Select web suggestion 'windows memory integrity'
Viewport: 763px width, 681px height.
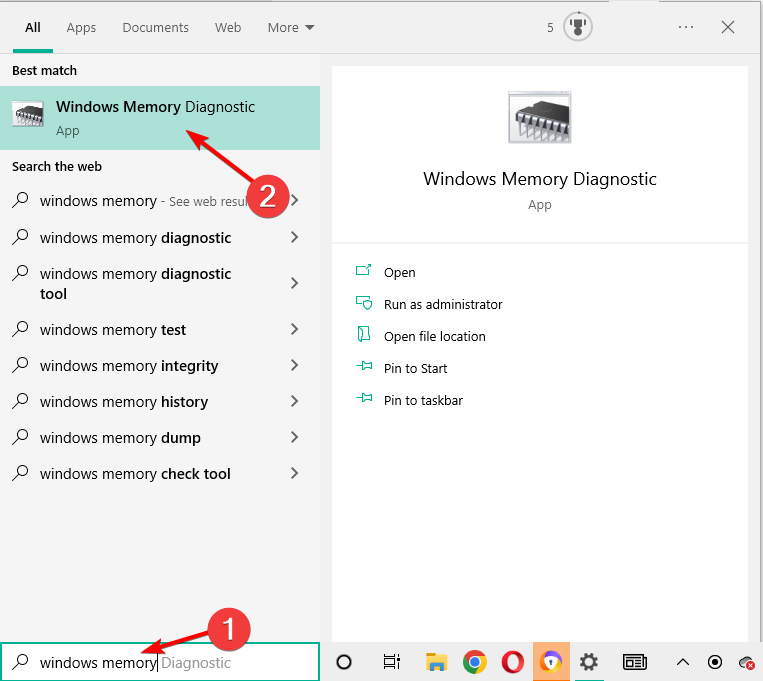[x=129, y=366]
